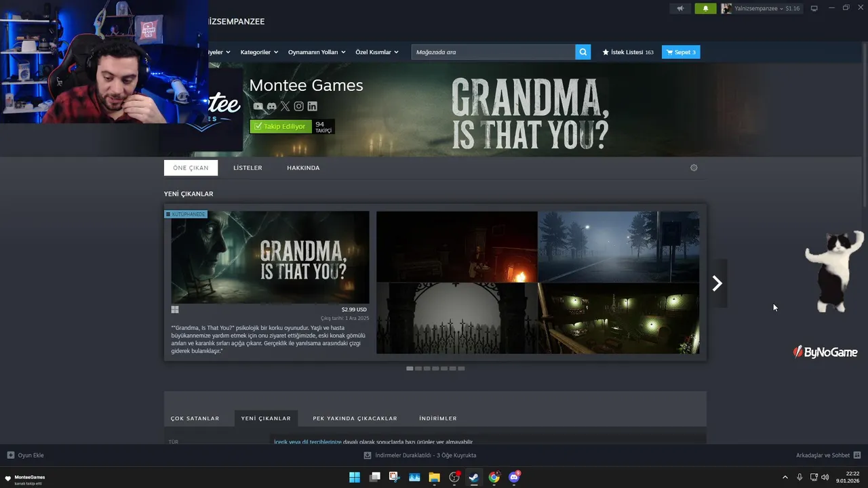Launch Snipping Tool from the taskbar

point(394,477)
